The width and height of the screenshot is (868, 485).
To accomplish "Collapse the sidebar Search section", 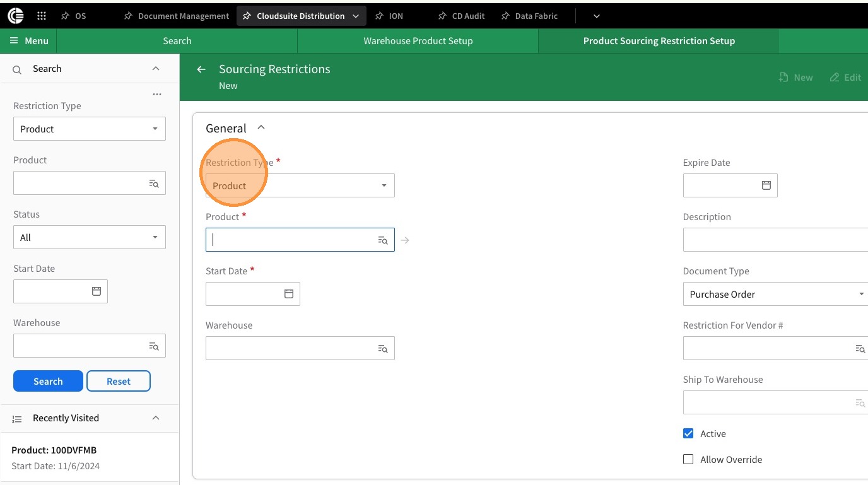I will coord(156,69).
